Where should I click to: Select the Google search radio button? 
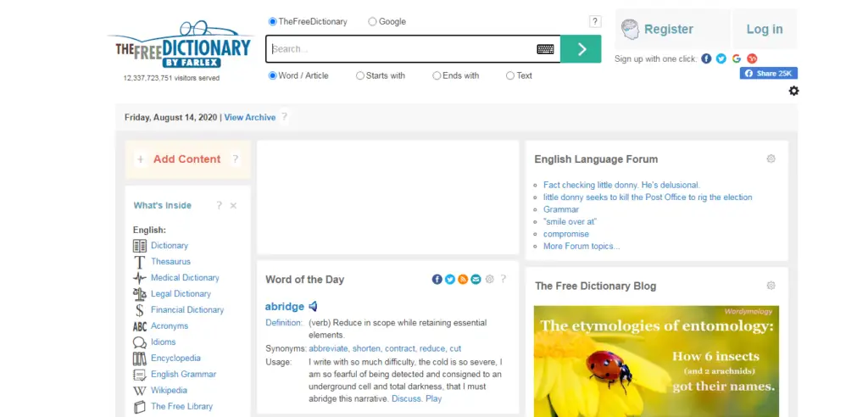(373, 22)
